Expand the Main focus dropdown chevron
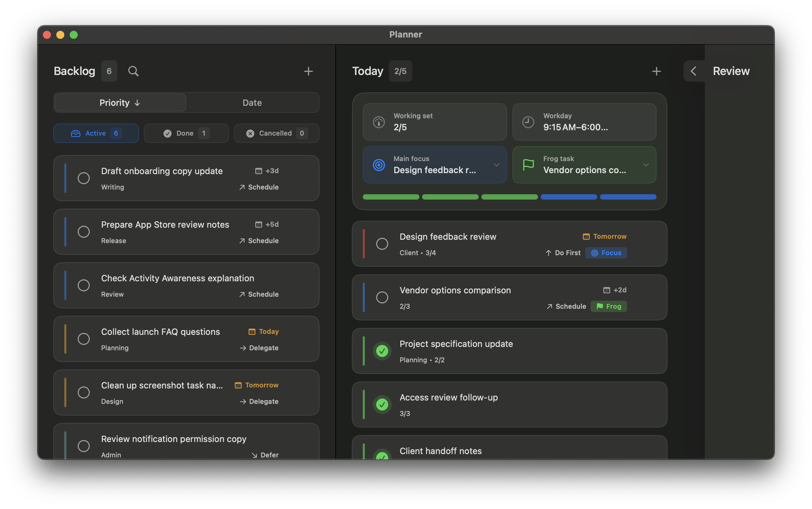Screen dimensions: 812x509 (x=496, y=165)
